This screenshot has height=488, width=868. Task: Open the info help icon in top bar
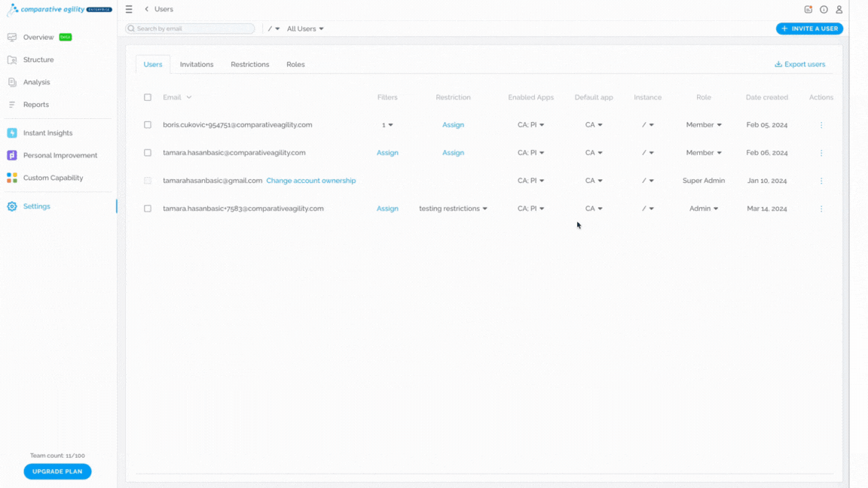pos(824,9)
